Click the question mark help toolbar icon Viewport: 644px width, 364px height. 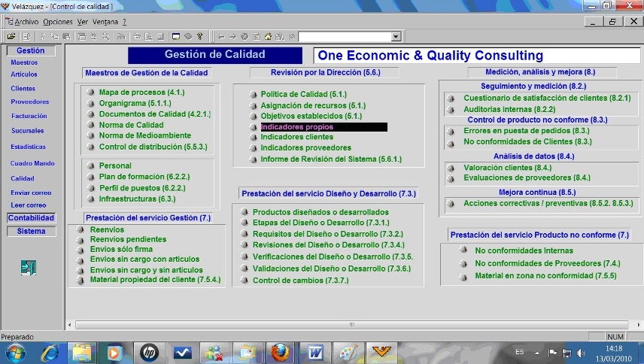(200, 37)
